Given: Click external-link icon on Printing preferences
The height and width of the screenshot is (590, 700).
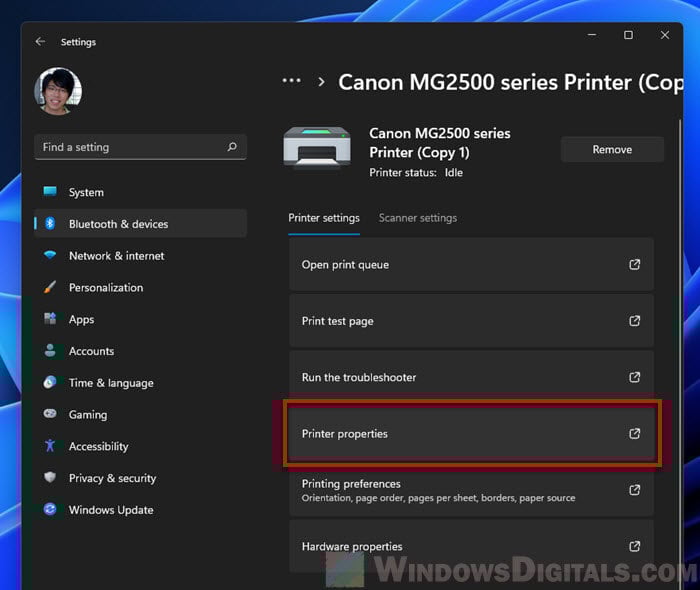Looking at the screenshot, I should (x=634, y=490).
